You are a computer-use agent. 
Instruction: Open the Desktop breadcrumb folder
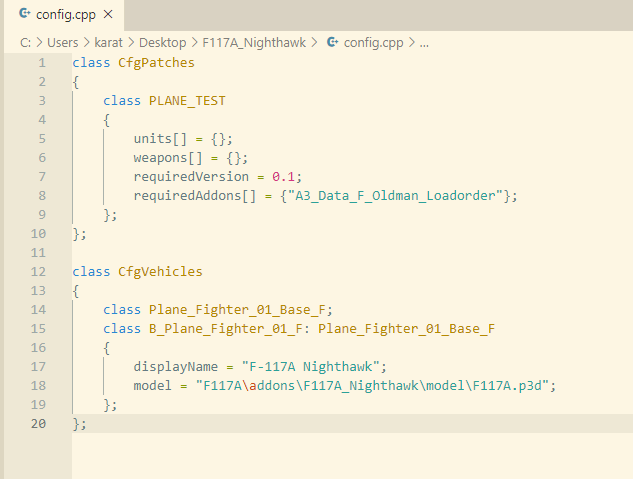[163, 43]
